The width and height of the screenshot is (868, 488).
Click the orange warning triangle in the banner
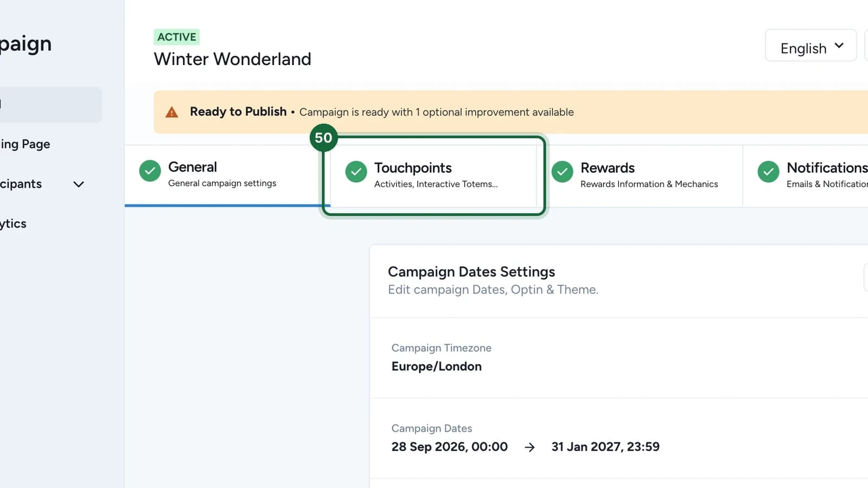[171, 112]
